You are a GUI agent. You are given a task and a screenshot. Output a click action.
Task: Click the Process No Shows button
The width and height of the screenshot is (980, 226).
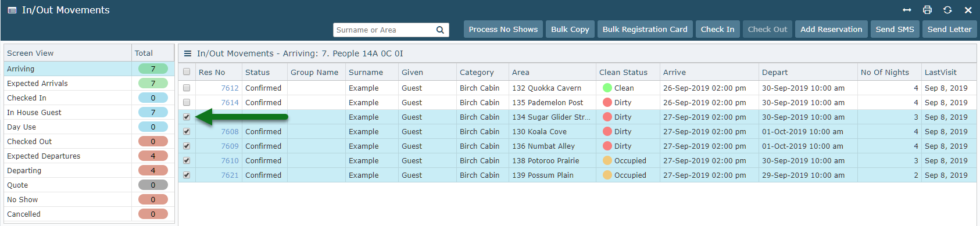[503, 29]
